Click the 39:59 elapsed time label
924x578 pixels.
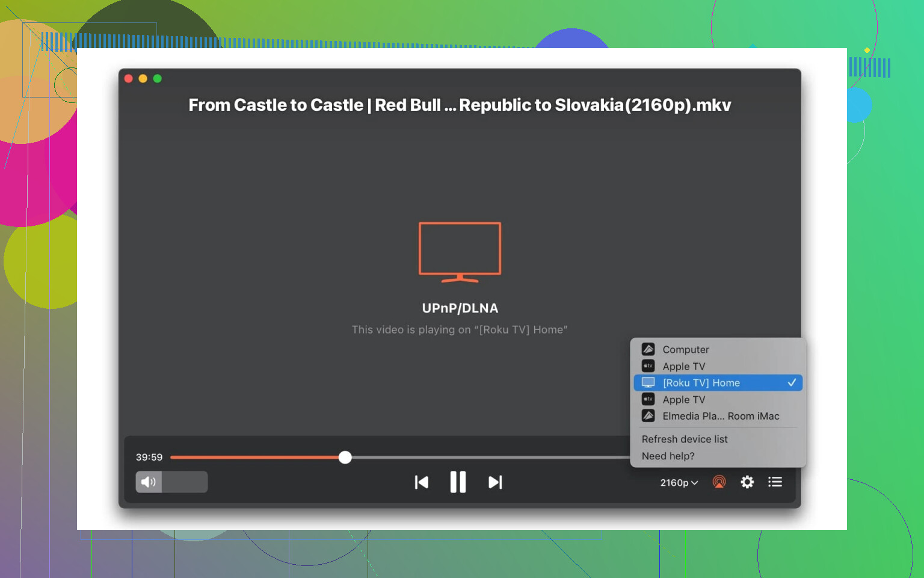[x=149, y=458]
